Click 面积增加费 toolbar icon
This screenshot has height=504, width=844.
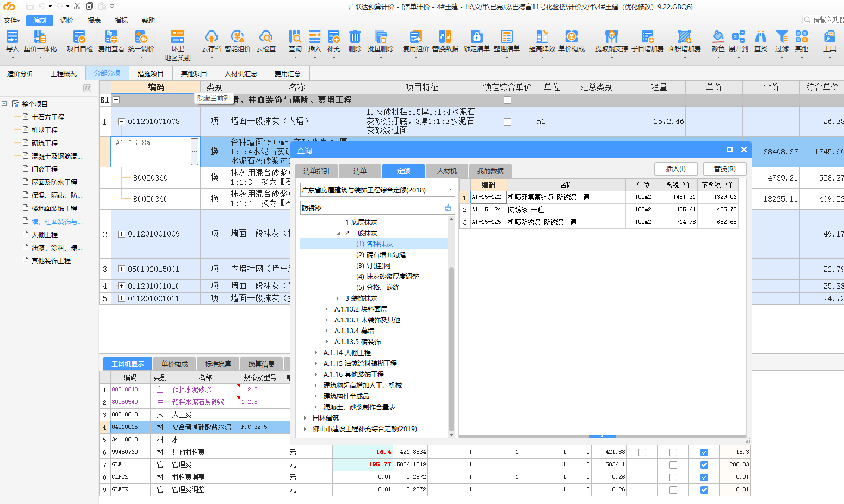tap(684, 37)
